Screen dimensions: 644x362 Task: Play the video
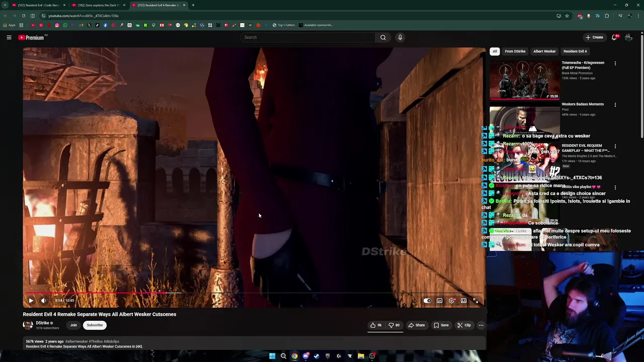[x=31, y=301]
